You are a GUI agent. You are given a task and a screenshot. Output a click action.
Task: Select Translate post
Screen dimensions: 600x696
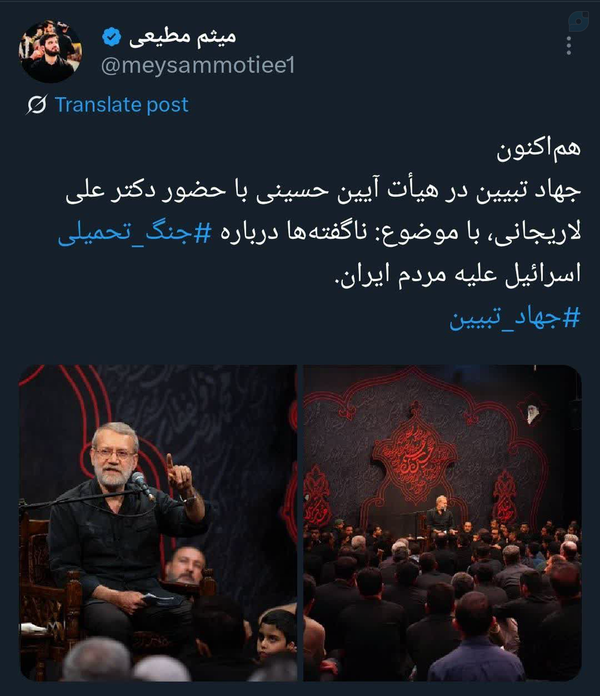[122, 105]
